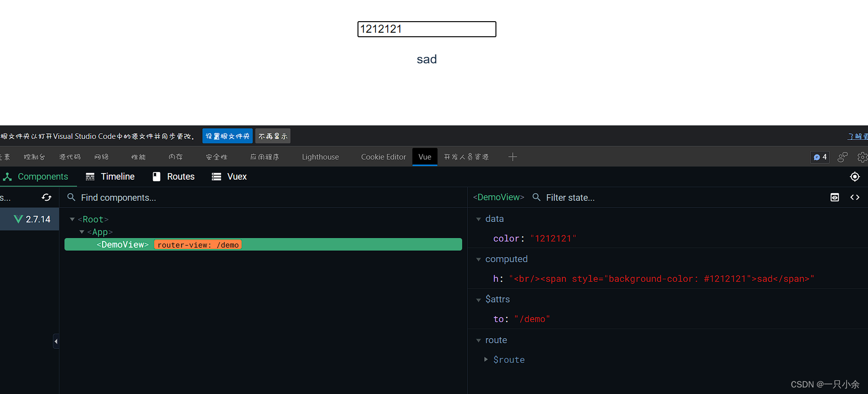Collapse the Root tree node arrow
868x394 pixels.
[73, 219]
